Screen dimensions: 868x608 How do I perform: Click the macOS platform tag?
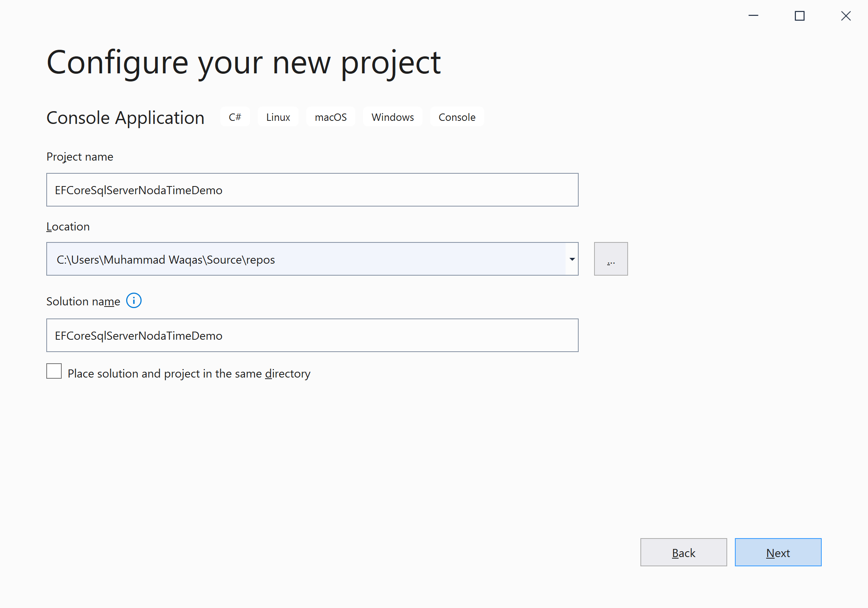pos(331,117)
